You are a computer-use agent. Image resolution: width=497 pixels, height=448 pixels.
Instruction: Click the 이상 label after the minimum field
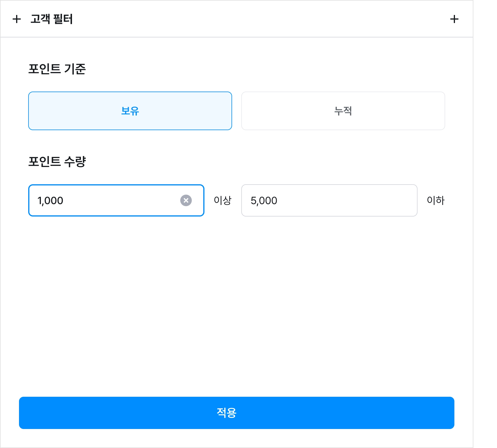(223, 200)
